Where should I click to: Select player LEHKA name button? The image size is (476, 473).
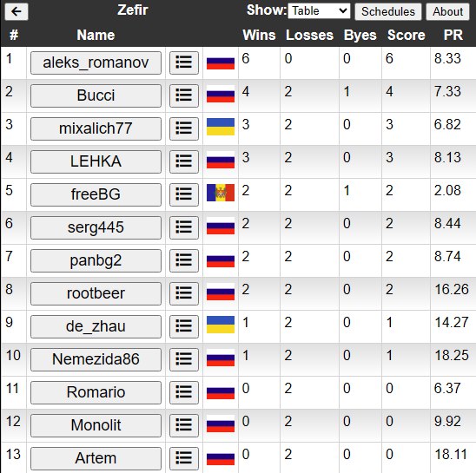tap(96, 161)
